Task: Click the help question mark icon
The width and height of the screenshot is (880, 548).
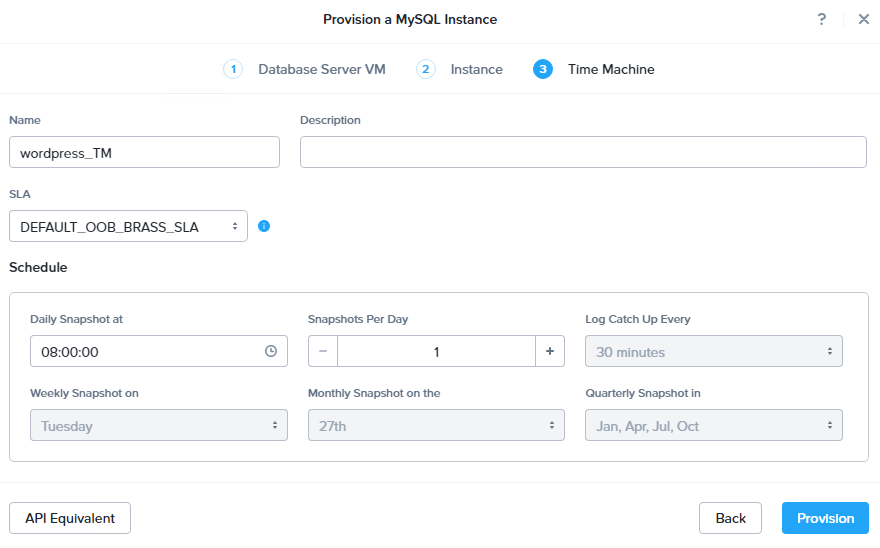Action: (822, 19)
